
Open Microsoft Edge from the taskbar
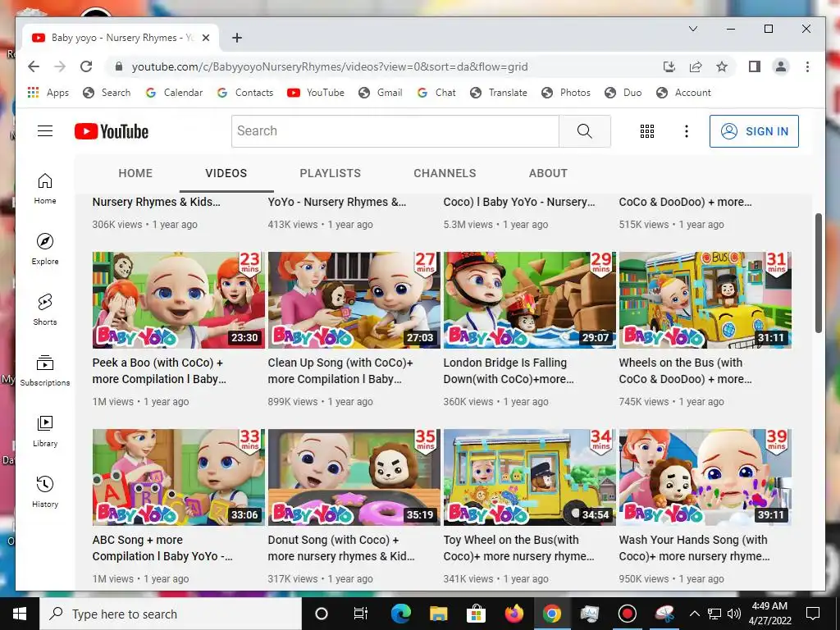[400, 614]
